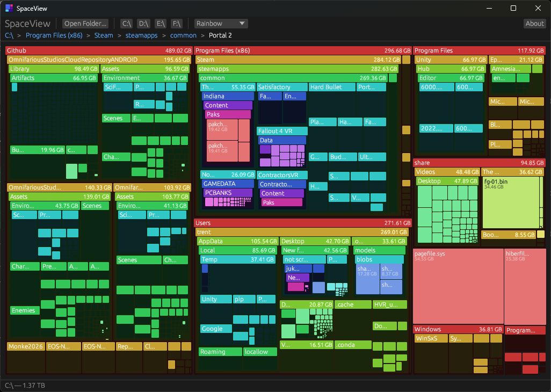Select the E:\ drive button

click(x=160, y=24)
